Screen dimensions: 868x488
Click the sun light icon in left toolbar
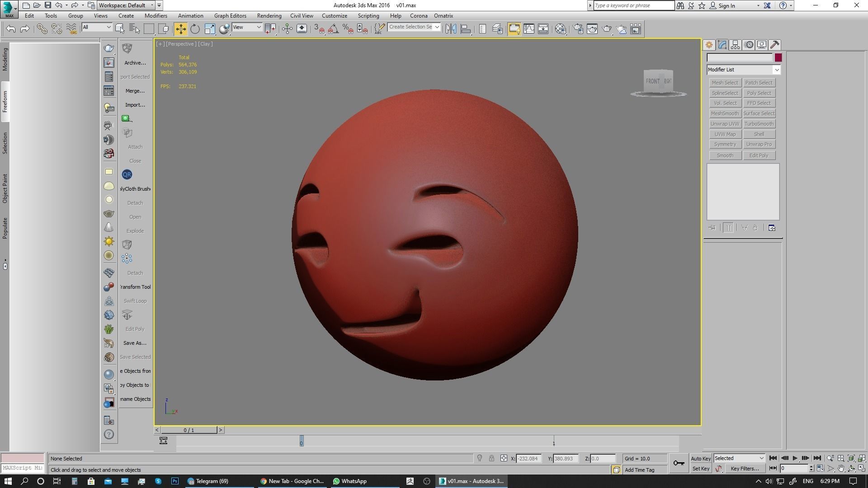pos(109,241)
